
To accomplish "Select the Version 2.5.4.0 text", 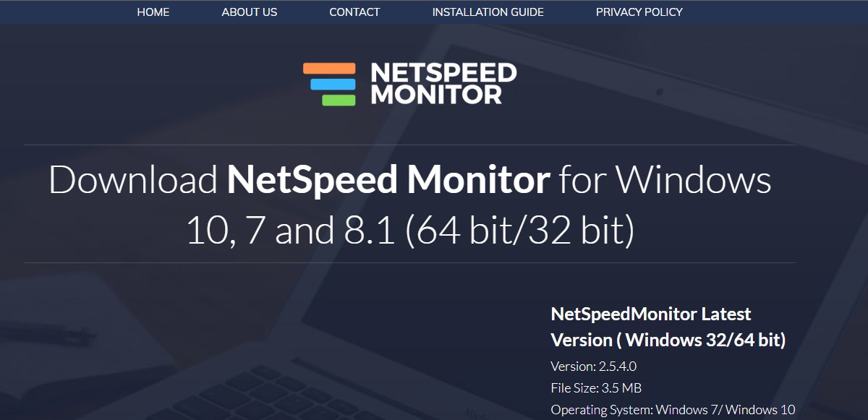I will [x=594, y=366].
